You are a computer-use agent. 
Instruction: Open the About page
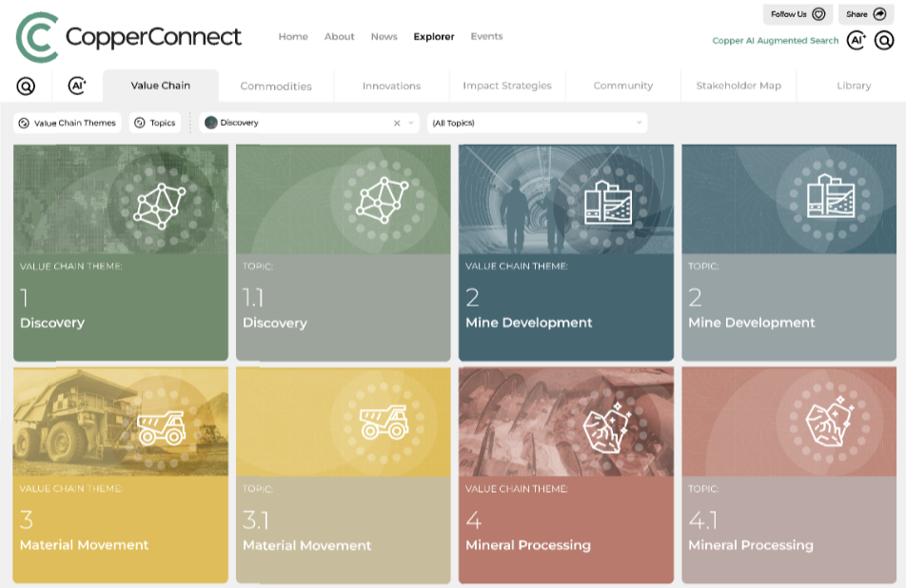pos(339,36)
